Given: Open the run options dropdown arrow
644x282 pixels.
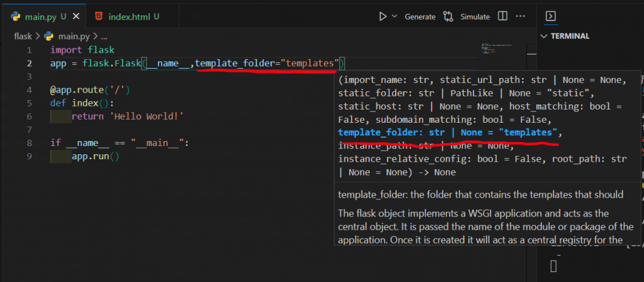Looking at the screenshot, I should pos(394,16).
